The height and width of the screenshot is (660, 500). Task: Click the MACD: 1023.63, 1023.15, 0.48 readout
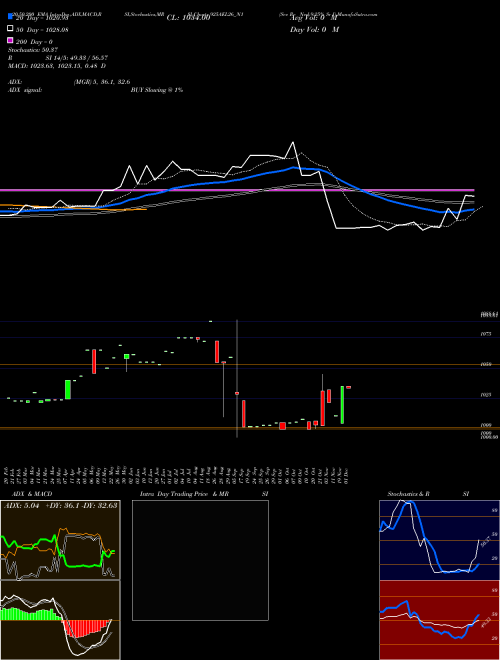(x=57, y=66)
